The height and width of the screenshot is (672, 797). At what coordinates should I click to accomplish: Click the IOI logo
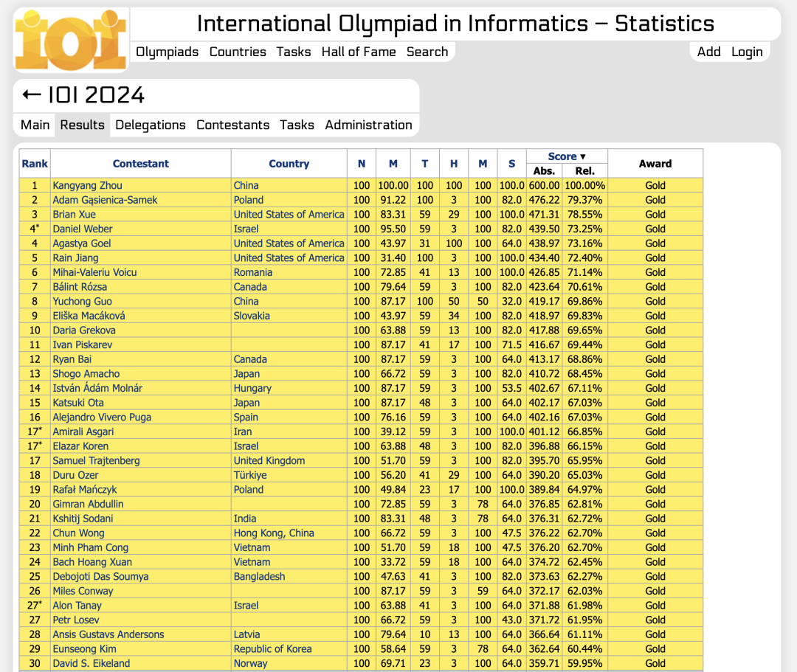coord(71,40)
